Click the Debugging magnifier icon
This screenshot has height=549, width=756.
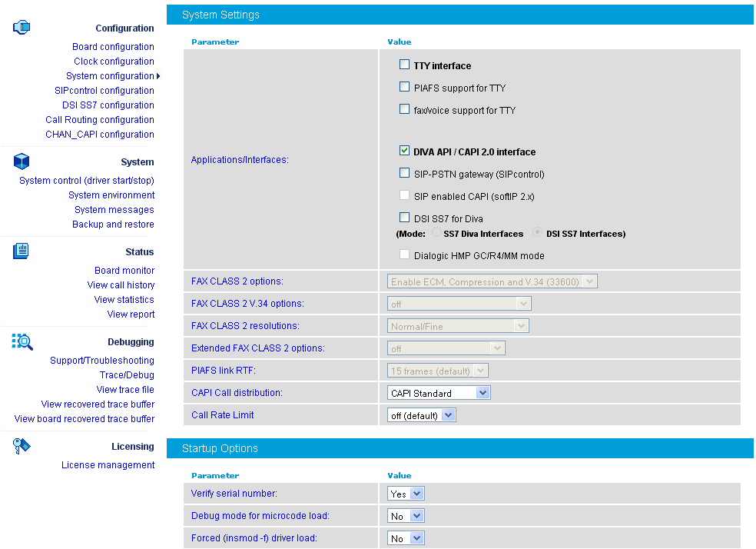[x=22, y=341]
